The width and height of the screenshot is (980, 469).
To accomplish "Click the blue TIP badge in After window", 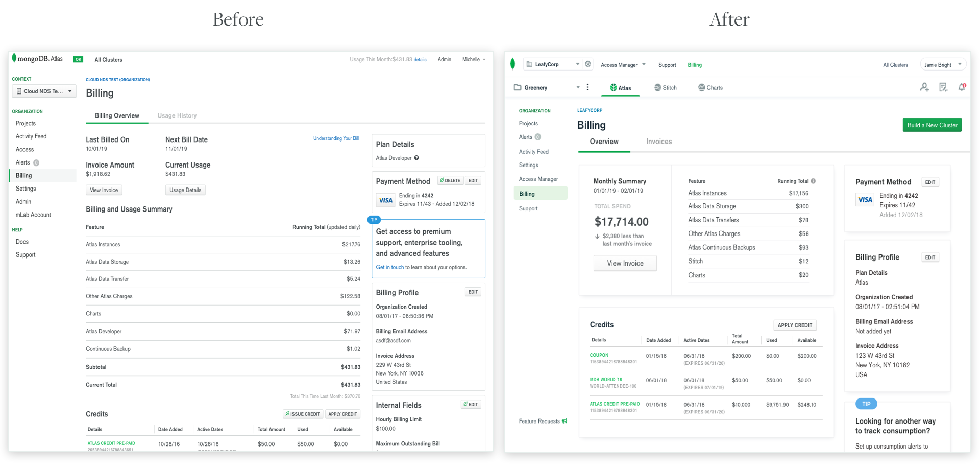I will coord(866,404).
